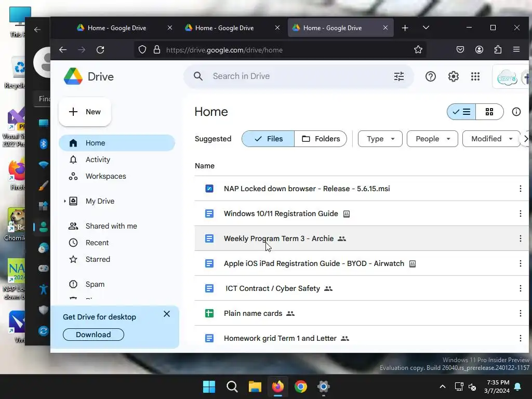This screenshot has height=399, width=532.
Task: Expand the My Drive folder tree arrow
Action: point(64,201)
